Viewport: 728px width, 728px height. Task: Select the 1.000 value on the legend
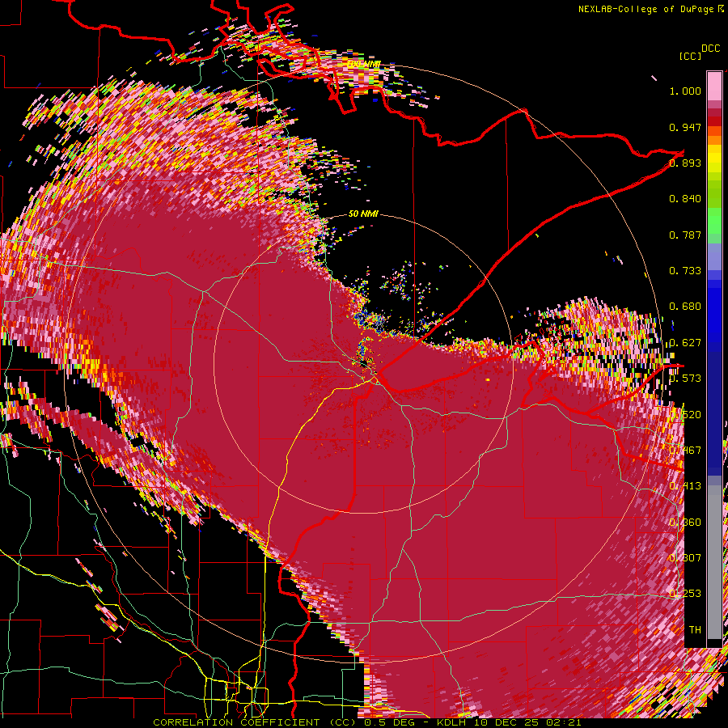tap(685, 91)
